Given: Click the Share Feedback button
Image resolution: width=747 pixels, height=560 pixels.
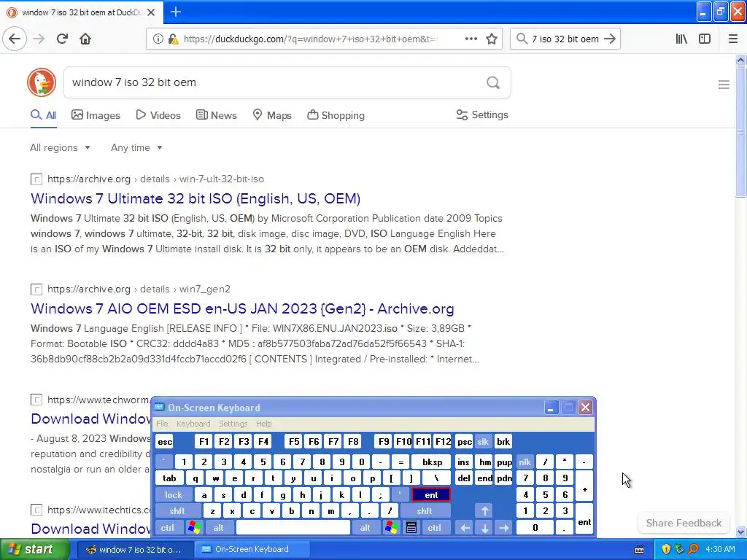Looking at the screenshot, I should (684, 523).
